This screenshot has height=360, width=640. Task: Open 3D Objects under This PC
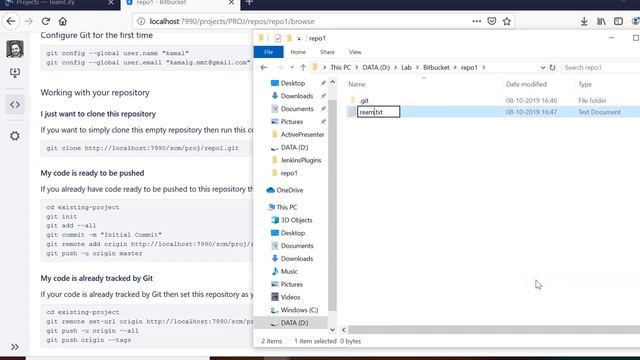pyautogui.click(x=296, y=220)
